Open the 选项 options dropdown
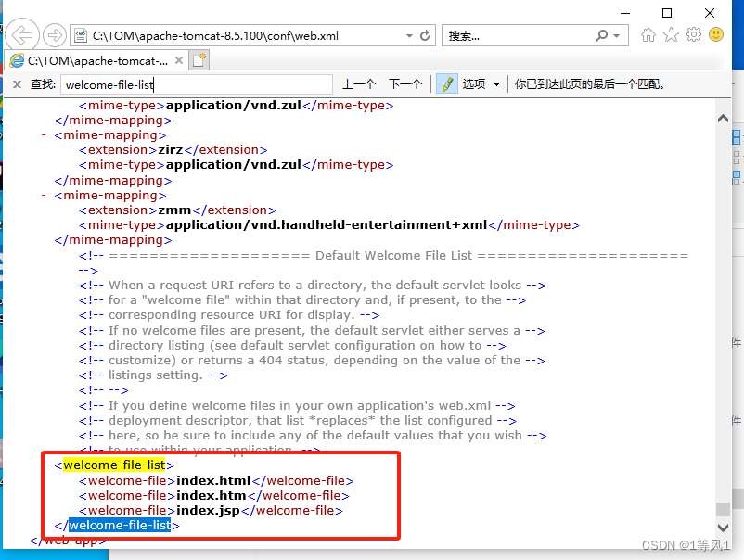Image resolution: width=744 pixels, height=560 pixels. 481,84
